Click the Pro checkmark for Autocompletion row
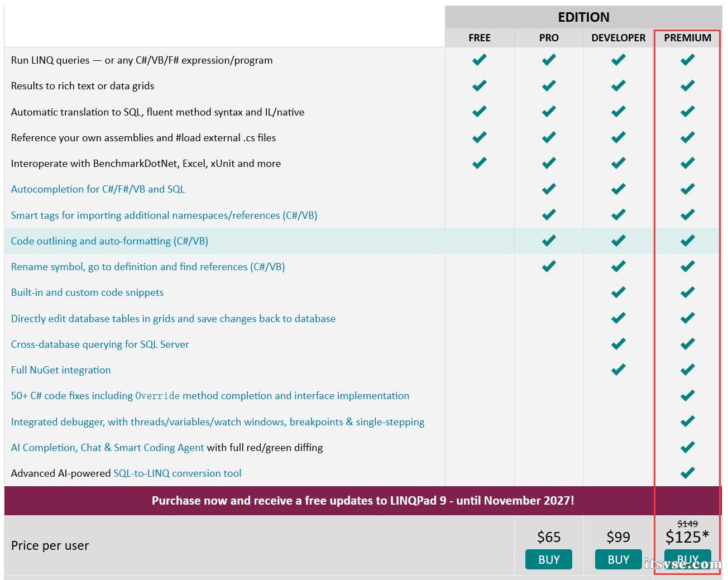728x580 pixels. click(549, 189)
